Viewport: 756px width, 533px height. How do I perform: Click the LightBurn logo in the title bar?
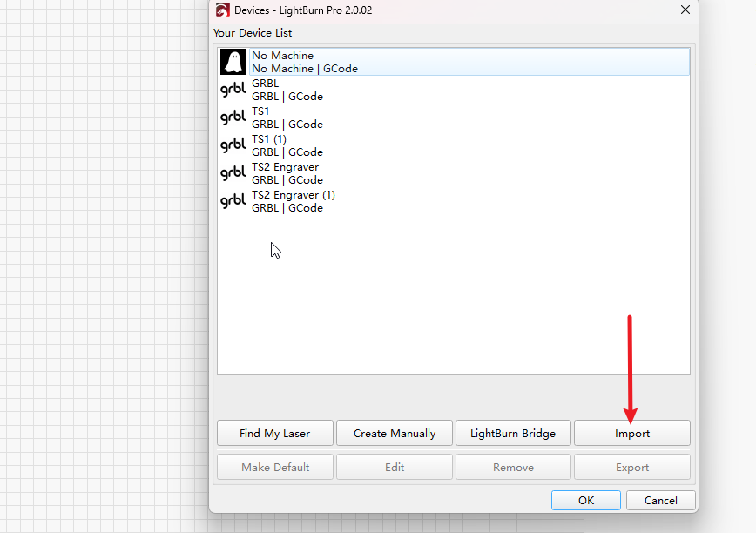(x=223, y=10)
